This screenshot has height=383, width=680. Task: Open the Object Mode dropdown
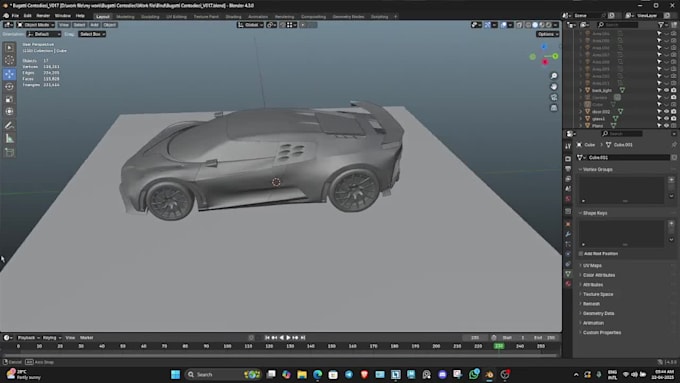pyautogui.click(x=36, y=25)
